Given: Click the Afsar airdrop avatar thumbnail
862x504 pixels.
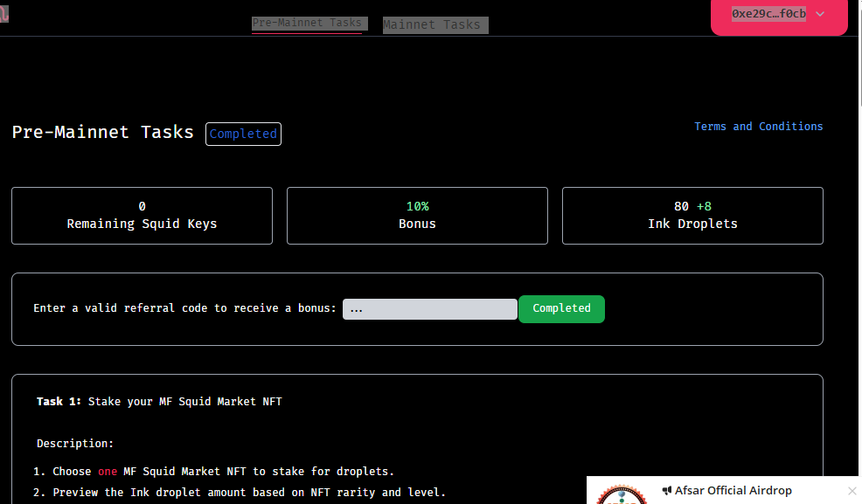Looking at the screenshot, I should tap(622, 494).
